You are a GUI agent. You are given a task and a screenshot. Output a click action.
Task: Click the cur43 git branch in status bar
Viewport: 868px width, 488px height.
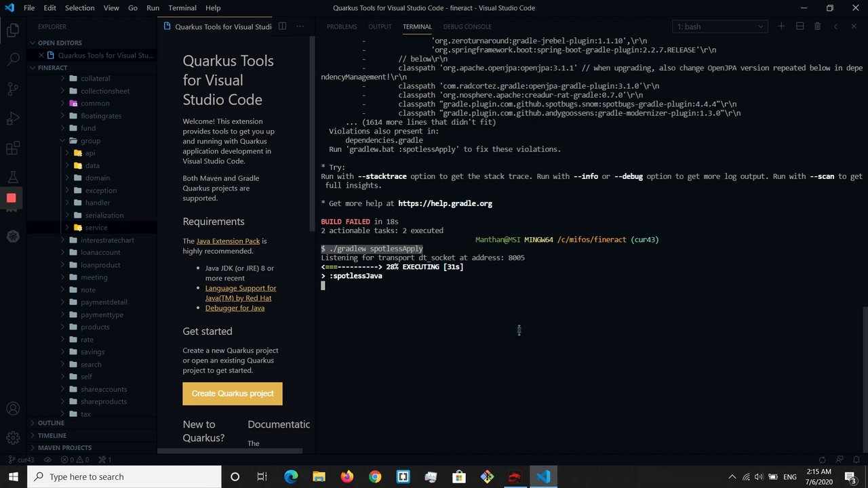pyautogui.click(x=21, y=460)
